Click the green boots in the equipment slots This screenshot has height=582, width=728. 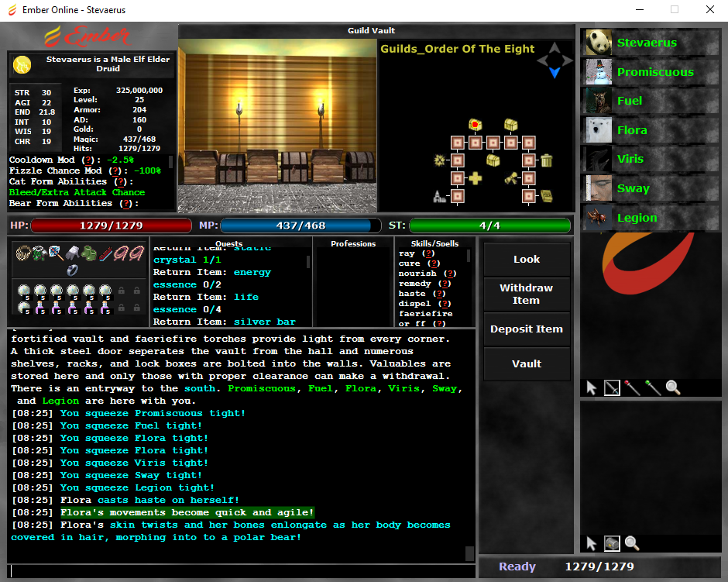point(88,254)
